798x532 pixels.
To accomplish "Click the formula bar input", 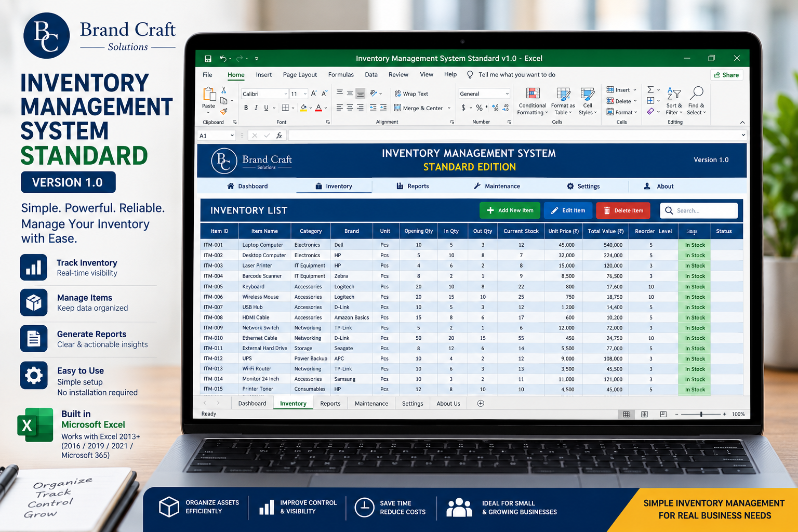I will click(517, 136).
